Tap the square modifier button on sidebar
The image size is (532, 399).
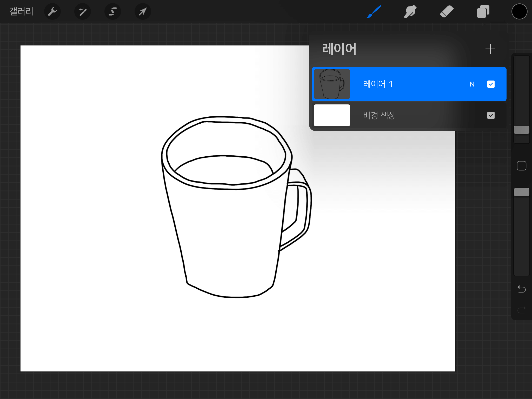(521, 166)
